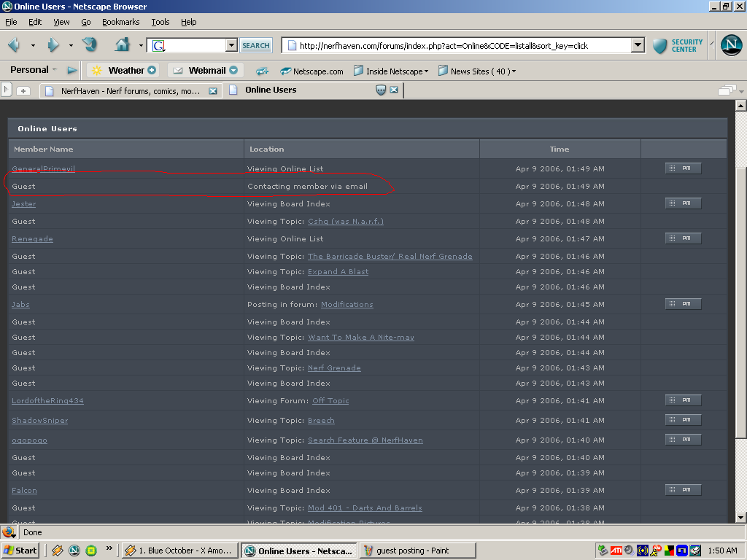Click the vertical scrollbar down arrow
The height and width of the screenshot is (560, 747).
[741, 518]
